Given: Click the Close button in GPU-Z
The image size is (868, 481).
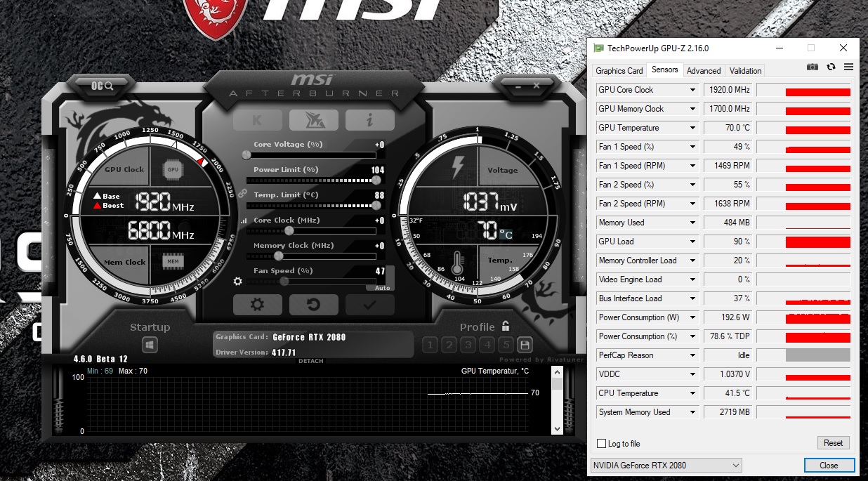Looking at the screenshot, I should tap(829, 465).
